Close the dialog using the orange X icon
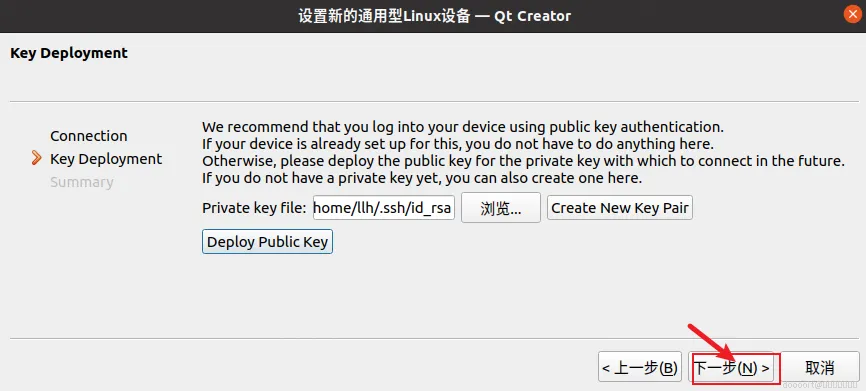The width and height of the screenshot is (866, 391). coord(853,14)
